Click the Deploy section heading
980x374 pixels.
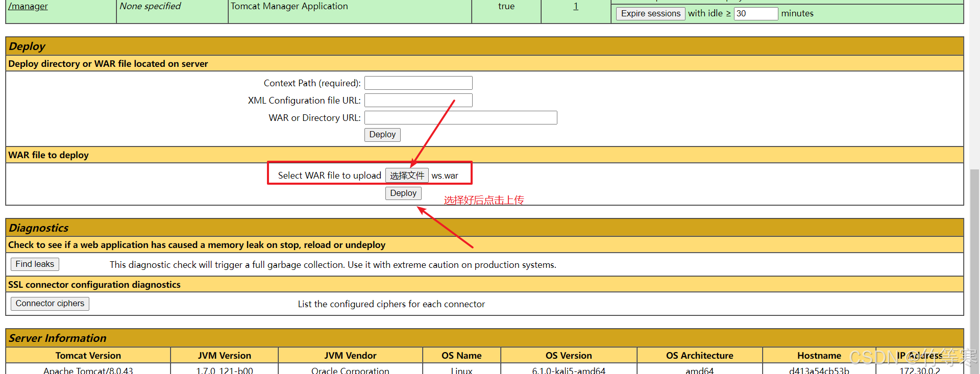[27, 46]
